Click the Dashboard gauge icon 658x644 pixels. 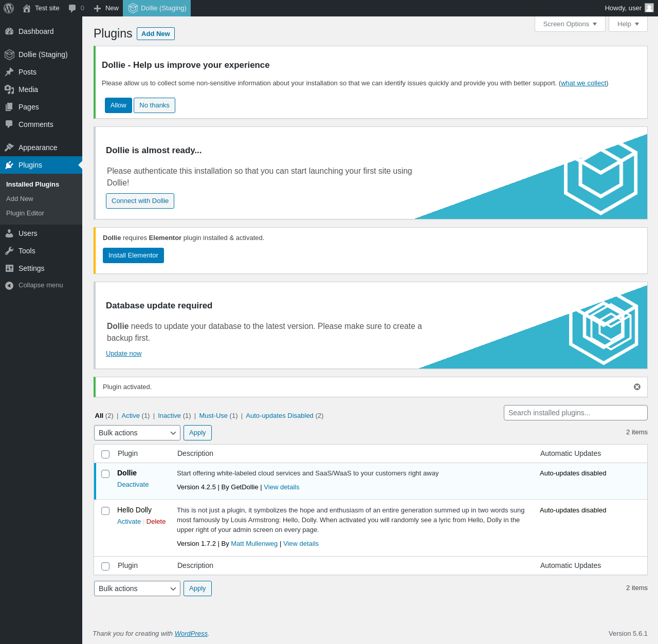9,31
